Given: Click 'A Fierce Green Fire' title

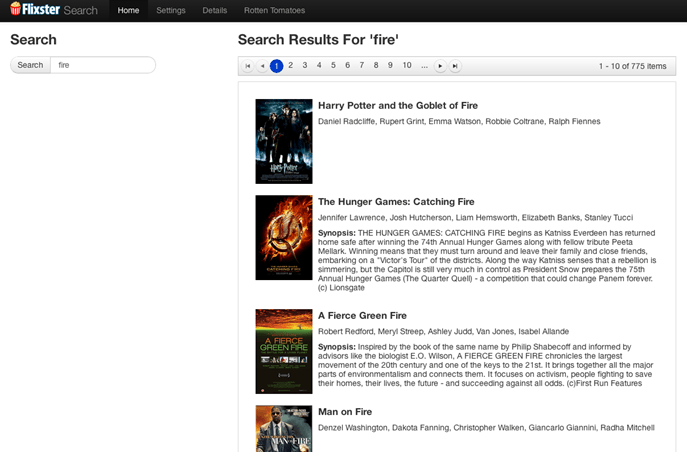Looking at the screenshot, I should pos(362,316).
